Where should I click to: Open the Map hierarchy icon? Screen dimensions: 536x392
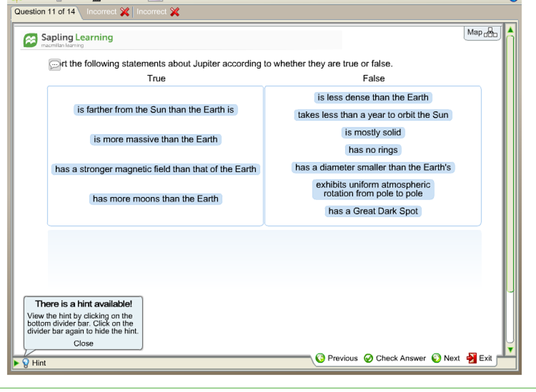[490, 33]
